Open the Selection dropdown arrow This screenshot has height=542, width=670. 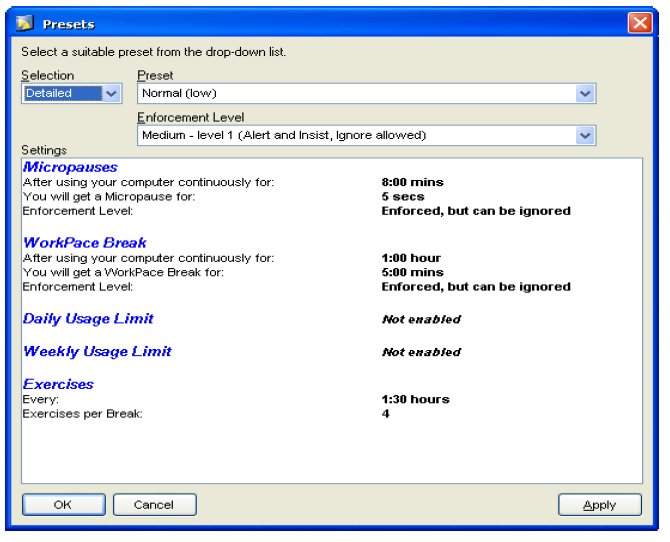click(112, 93)
